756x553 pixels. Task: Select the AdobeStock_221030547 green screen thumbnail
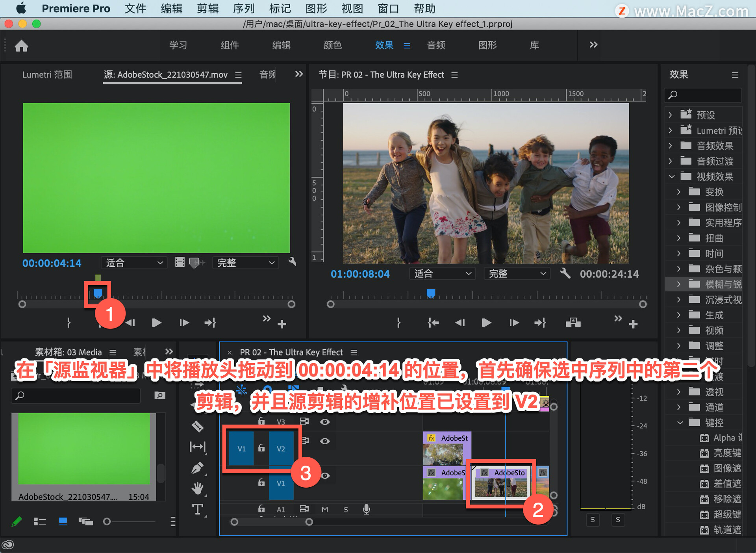[84, 449]
